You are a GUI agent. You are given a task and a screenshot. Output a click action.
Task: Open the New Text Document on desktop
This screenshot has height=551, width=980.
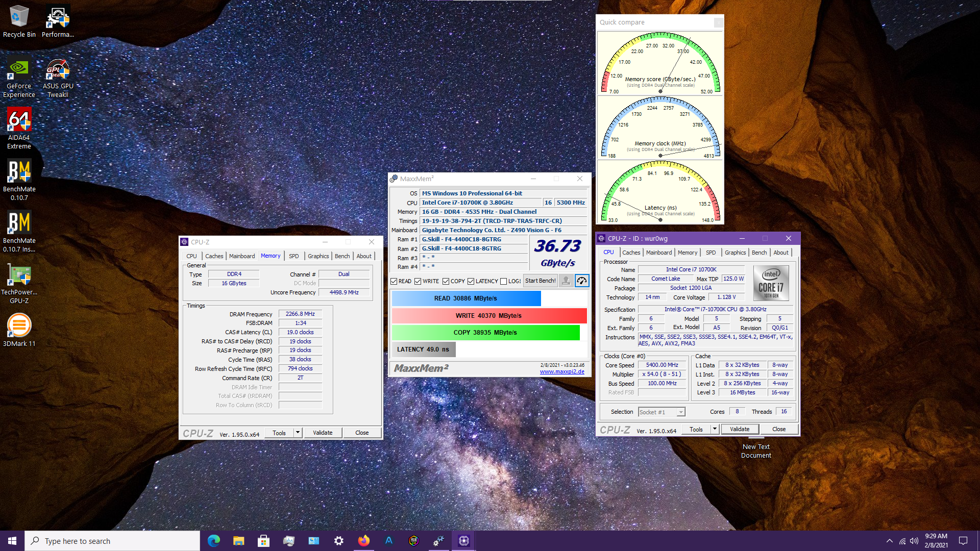click(x=756, y=446)
